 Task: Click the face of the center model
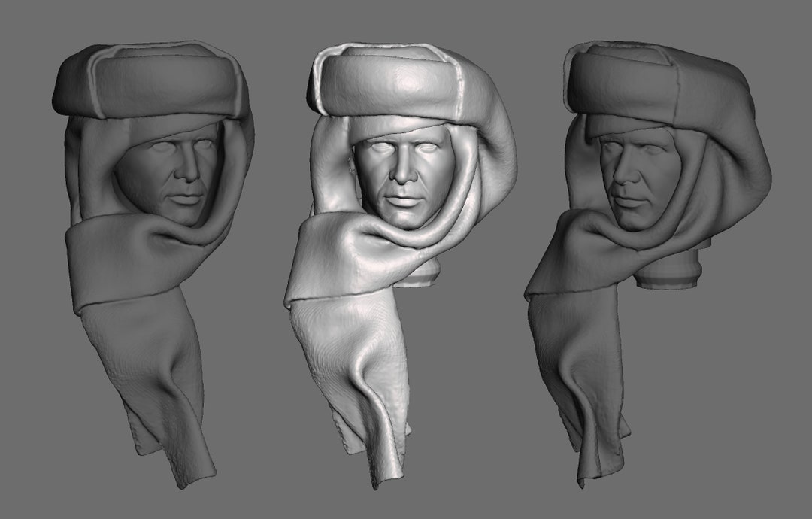pyautogui.click(x=406, y=173)
